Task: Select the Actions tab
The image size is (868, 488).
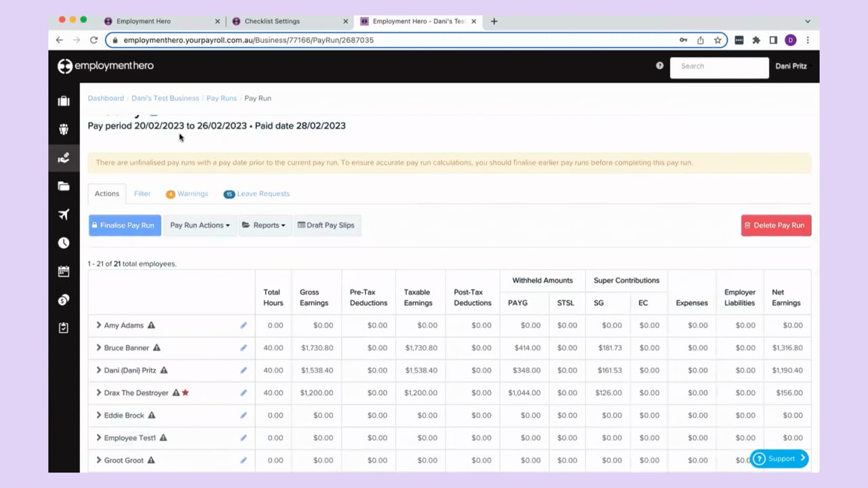Action: point(106,194)
